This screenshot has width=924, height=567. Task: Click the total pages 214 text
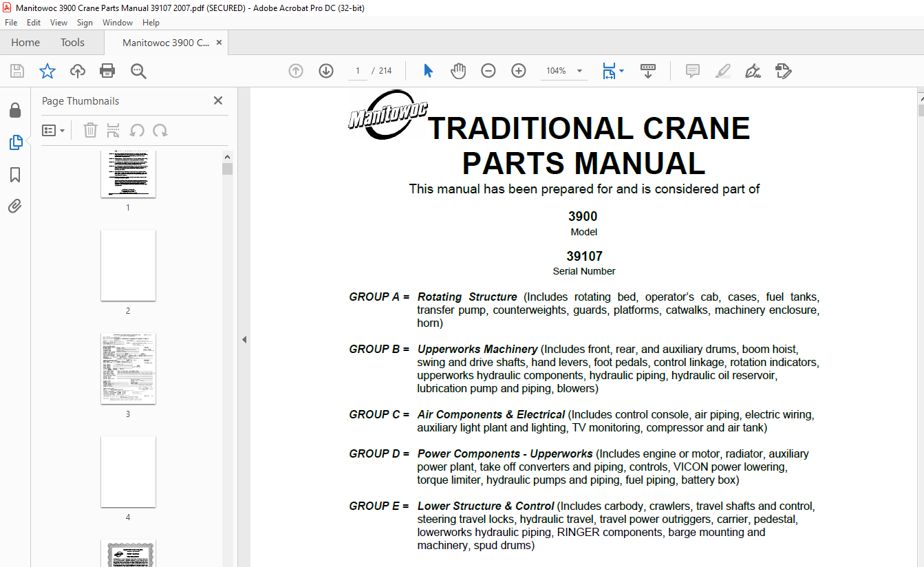(x=385, y=71)
